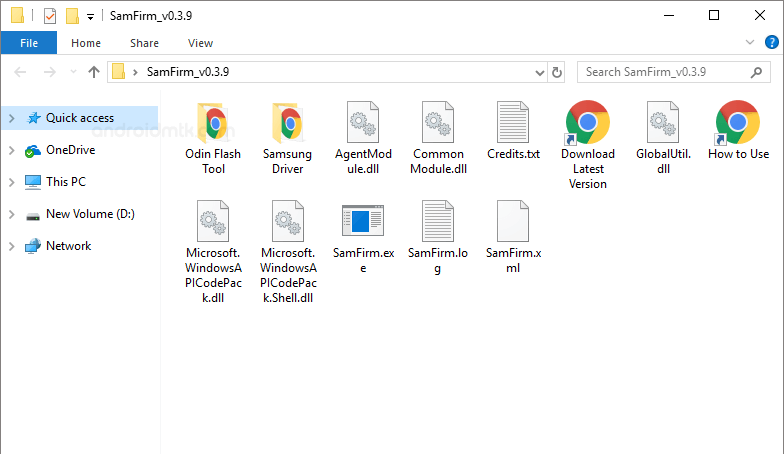Select the Odin Flash Tool folder
Viewport: 784px width, 454px height.
(213, 123)
